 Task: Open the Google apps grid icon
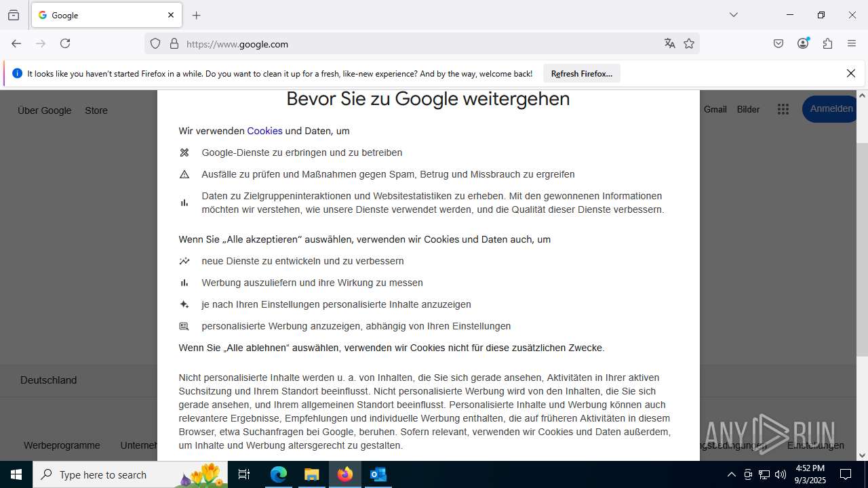(783, 109)
